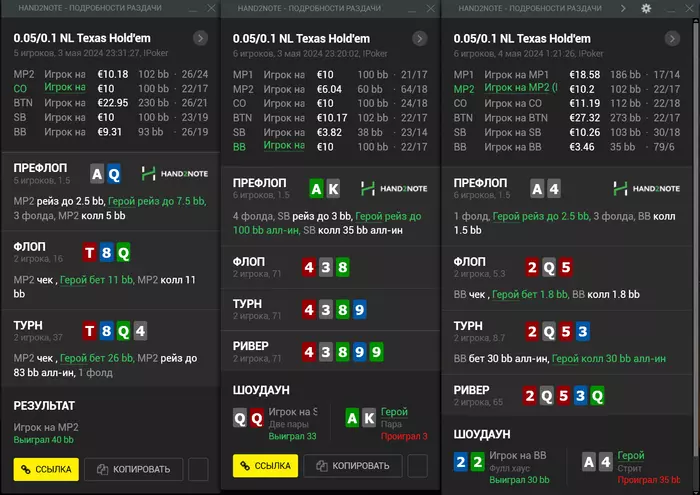Select gray King preflop hole card, middle window
This screenshot has height=495, width=700.
pyautogui.click(x=333, y=189)
